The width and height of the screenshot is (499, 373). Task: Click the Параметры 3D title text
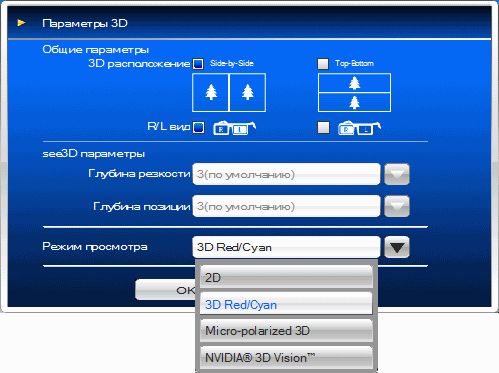coord(85,23)
